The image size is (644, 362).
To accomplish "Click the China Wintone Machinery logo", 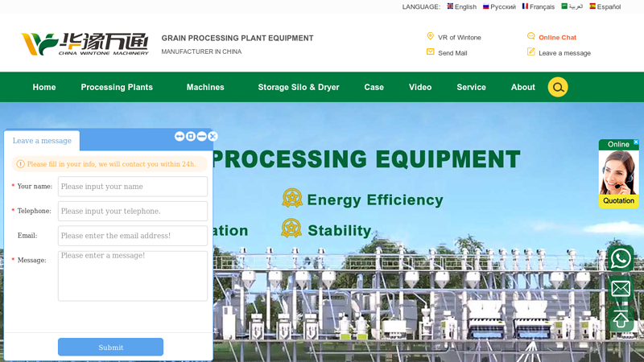I will [x=85, y=44].
